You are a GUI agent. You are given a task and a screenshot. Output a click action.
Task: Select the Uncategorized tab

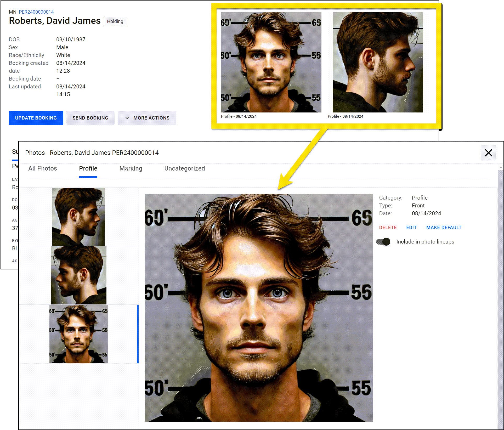(184, 168)
